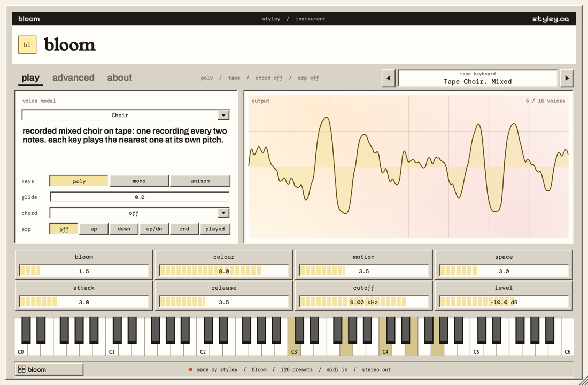Click the yellow 'bl' logo badge
This screenshot has width=588, height=385.
click(x=27, y=45)
